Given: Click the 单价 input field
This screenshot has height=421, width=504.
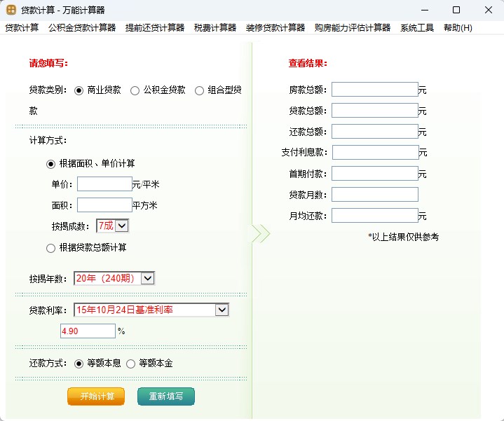Looking at the screenshot, I should tap(104, 184).
